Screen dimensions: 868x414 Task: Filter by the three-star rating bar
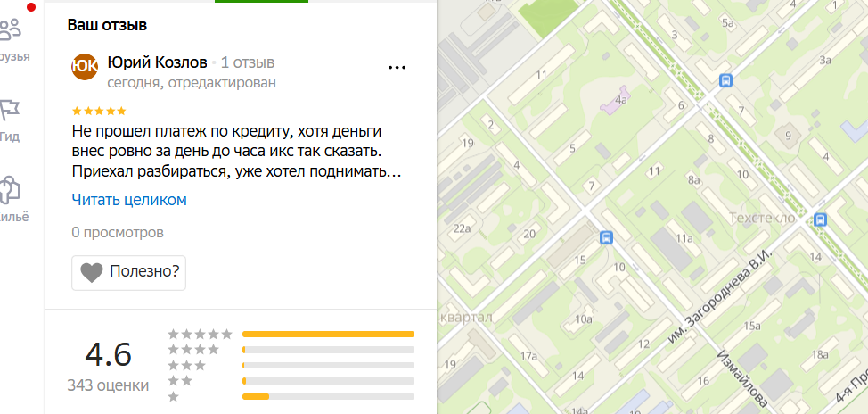point(328,365)
